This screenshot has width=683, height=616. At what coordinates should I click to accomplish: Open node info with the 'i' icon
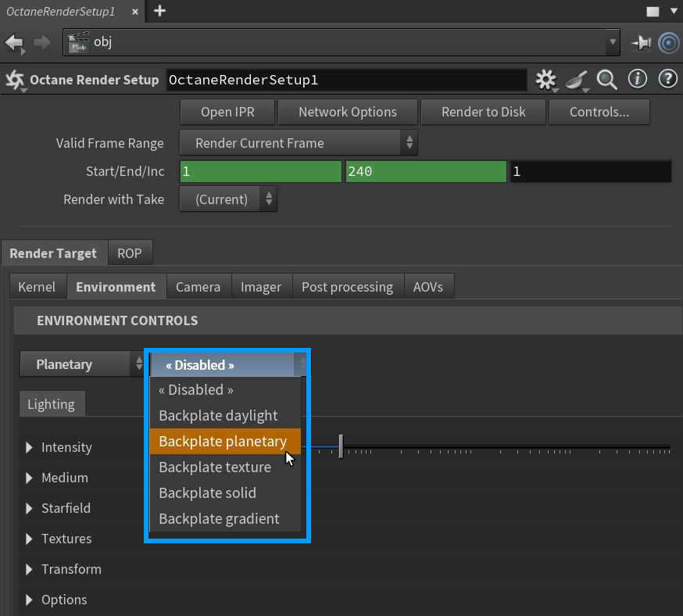(638, 79)
